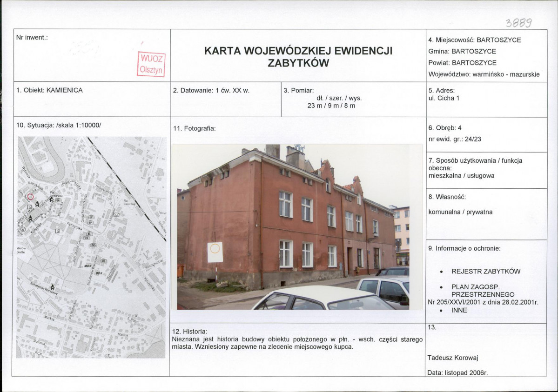This screenshot has width=558, height=392.
Task: Select the address "ul. Cicha 1"
Action: 444,98
